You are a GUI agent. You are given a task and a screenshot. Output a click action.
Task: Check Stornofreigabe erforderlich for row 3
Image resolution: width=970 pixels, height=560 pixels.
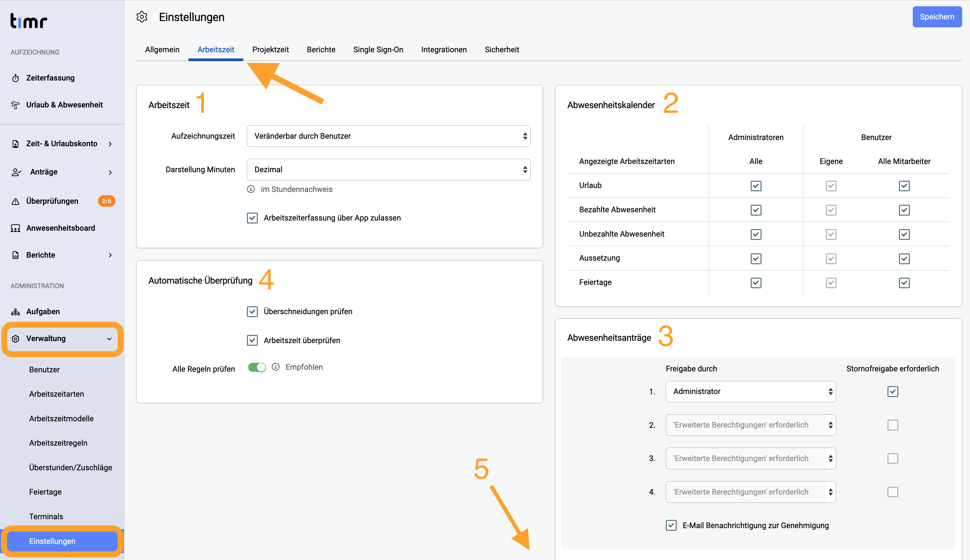[x=893, y=458]
